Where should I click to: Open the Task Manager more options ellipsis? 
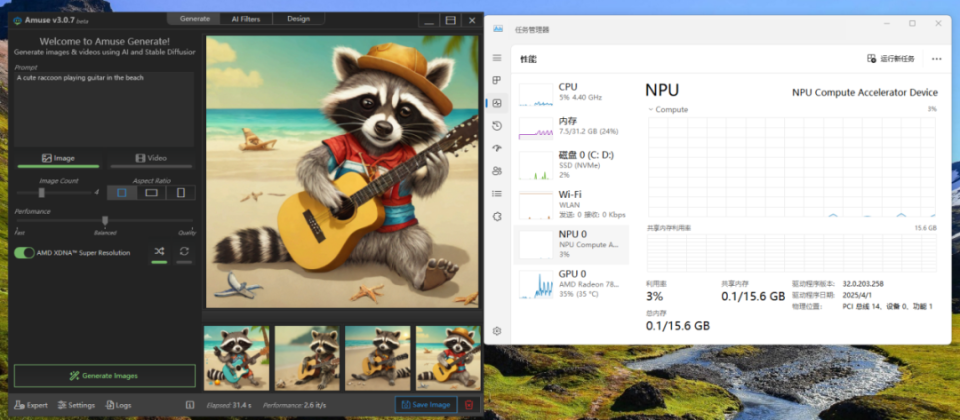coord(936,59)
